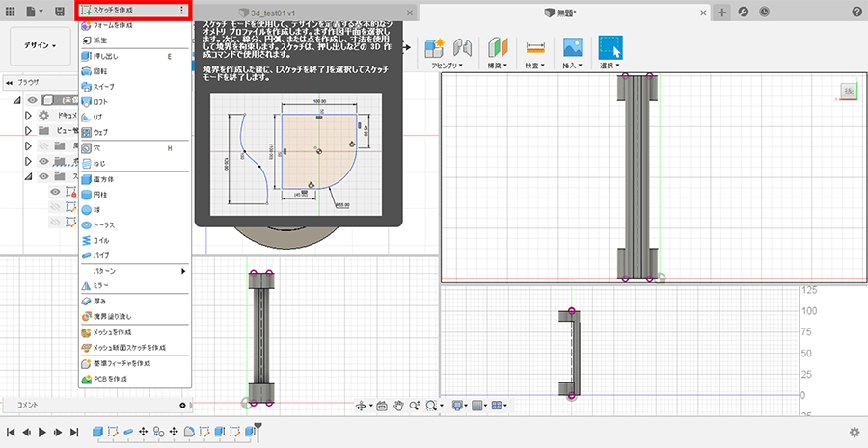This screenshot has height=448, width=868.
Task: Click the measure ruler icon under 検査
Action: tap(534, 47)
